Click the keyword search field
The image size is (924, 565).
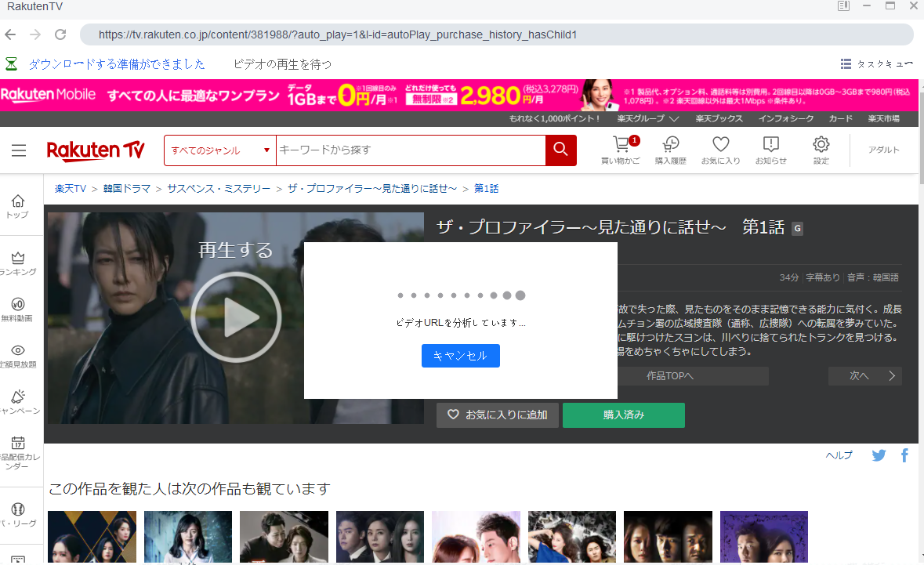(411, 150)
